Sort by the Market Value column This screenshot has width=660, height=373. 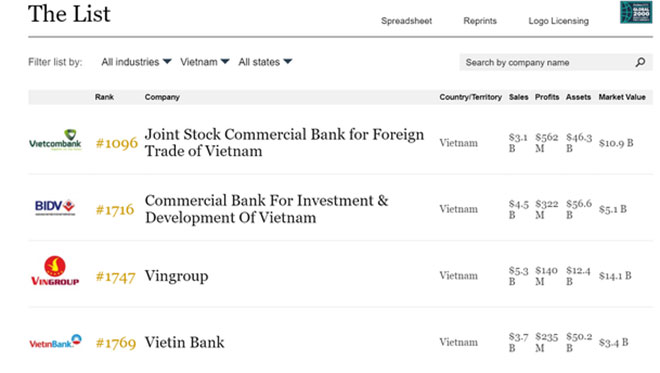coord(622,97)
